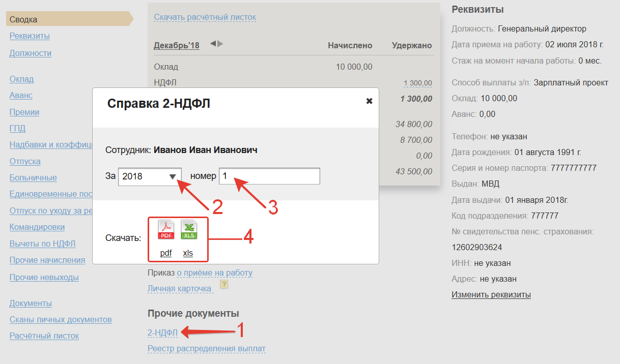
Task: Open Аванс section in sidebar
Action: click(x=21, y=95)
